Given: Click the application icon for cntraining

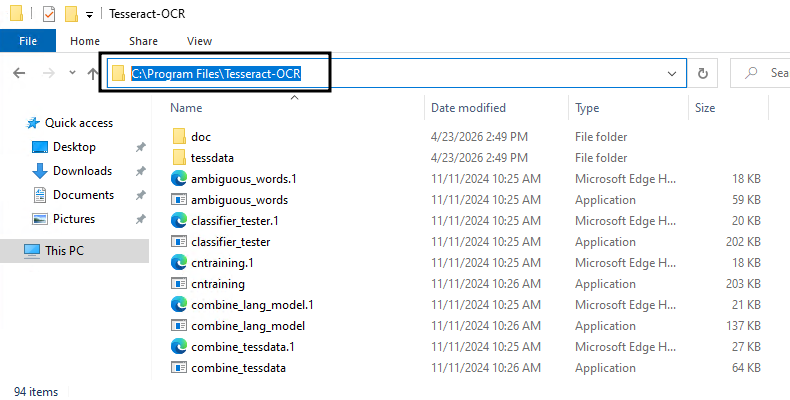Looking at the screenshot, I should point(179,284).
